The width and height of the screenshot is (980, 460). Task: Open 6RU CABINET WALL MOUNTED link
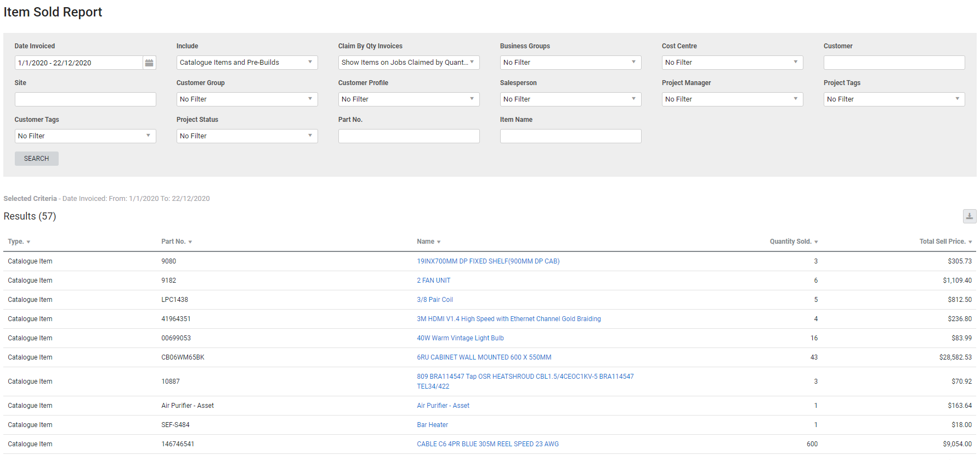click(484, 357)
